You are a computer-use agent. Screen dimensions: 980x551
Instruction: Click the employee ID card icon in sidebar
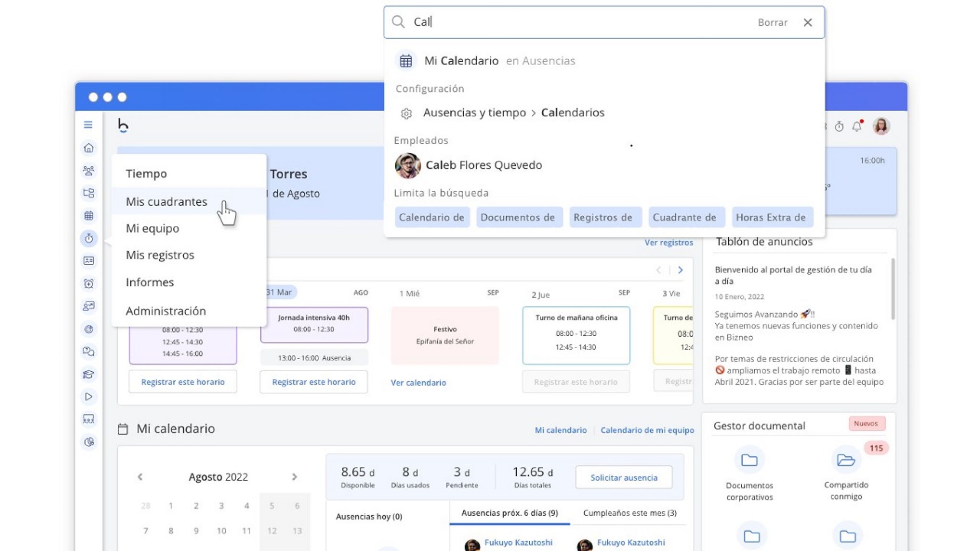point(89,261)
